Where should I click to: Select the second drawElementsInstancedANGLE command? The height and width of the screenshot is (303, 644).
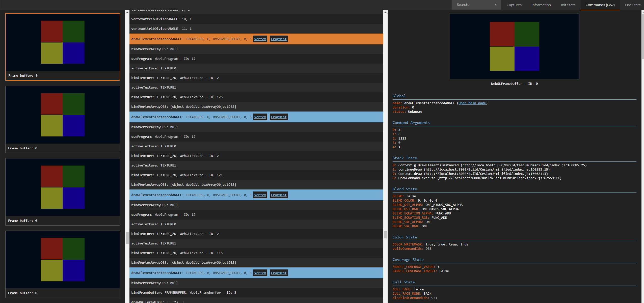coord(189,117)
